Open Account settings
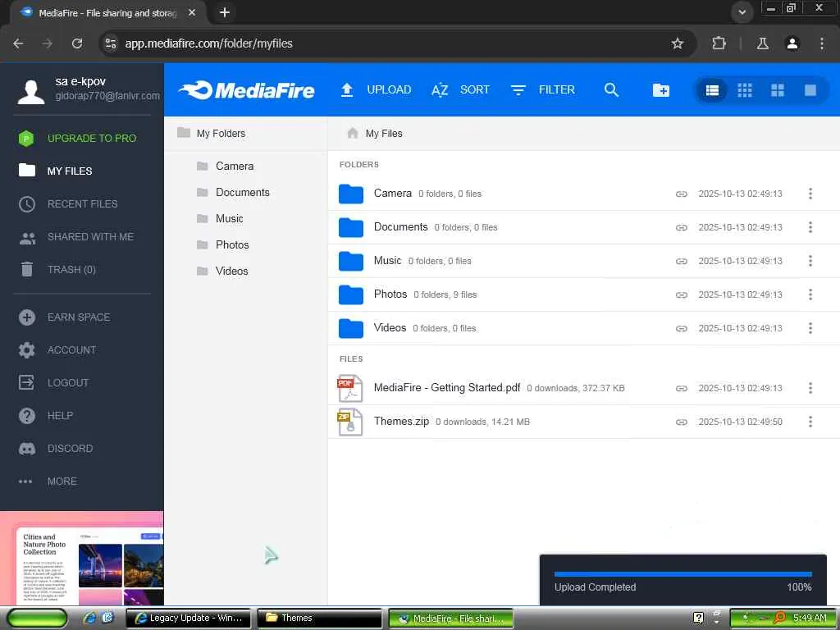Viewport: 840px width, 630px height. 57,349
